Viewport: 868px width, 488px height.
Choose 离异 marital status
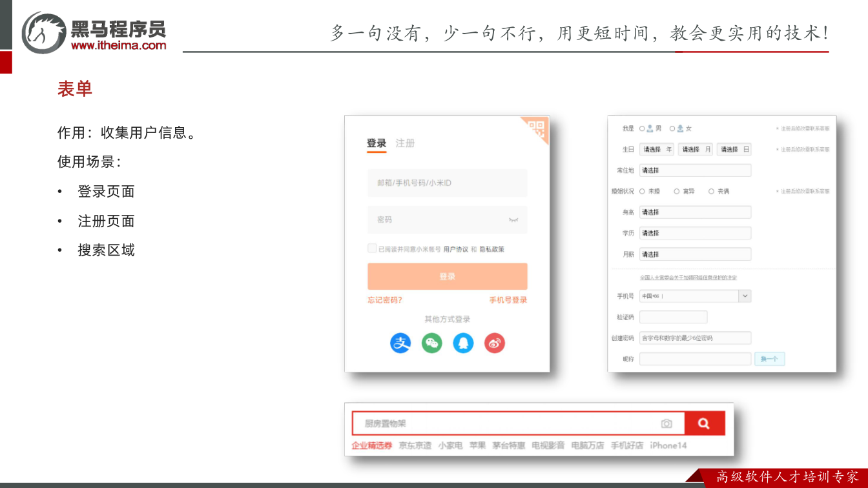(x=677, y=191)
